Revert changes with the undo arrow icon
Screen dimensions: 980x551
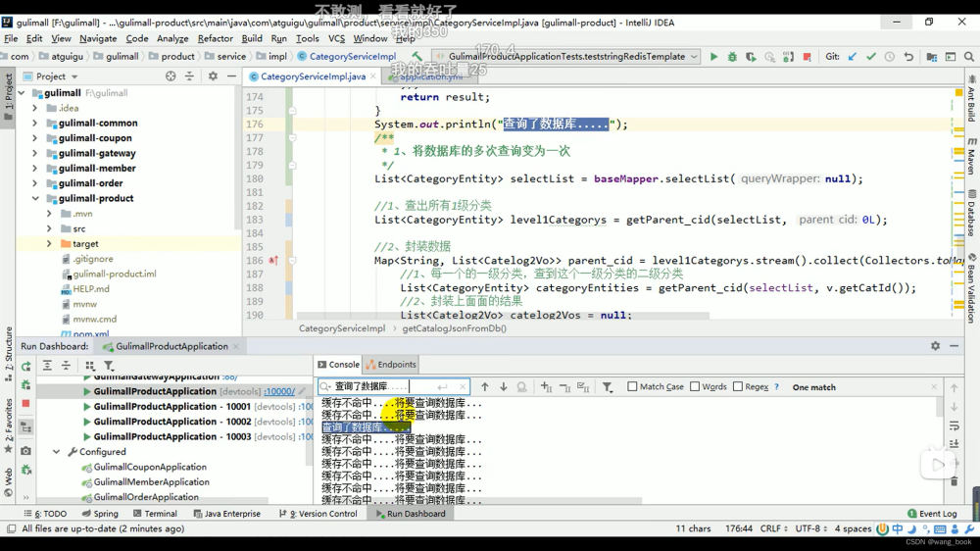[x=908, y=56]
